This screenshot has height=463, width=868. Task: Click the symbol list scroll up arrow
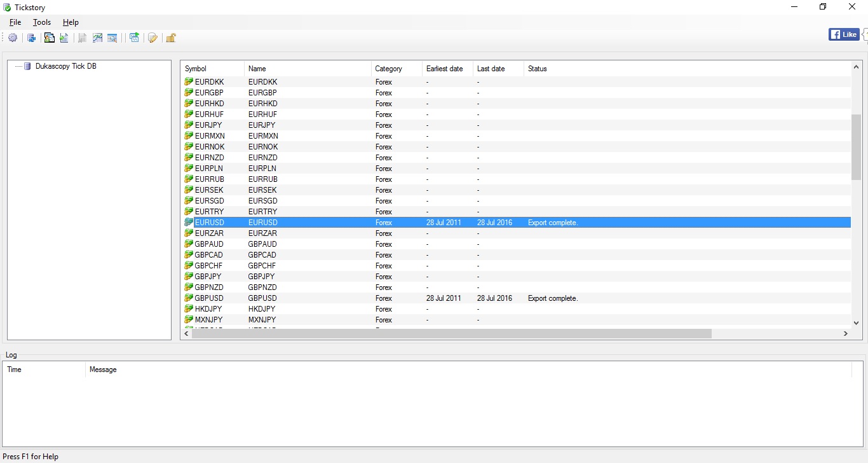pos(856,67)
